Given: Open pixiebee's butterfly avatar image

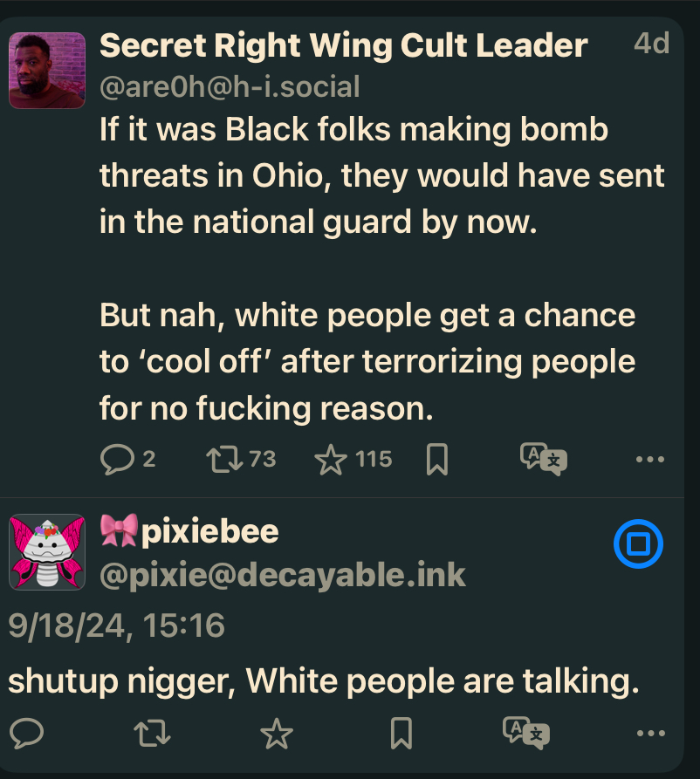Looking at the screenshot, I should [47, 551].
